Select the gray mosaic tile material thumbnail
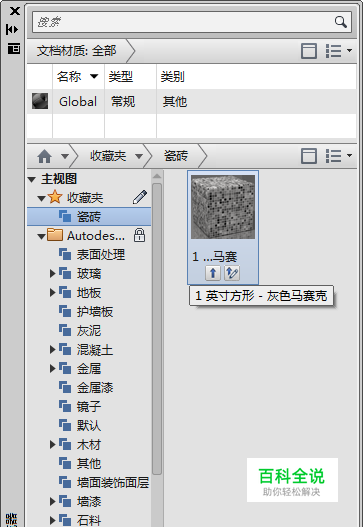 pyautogui.click(x=223, y=207)
